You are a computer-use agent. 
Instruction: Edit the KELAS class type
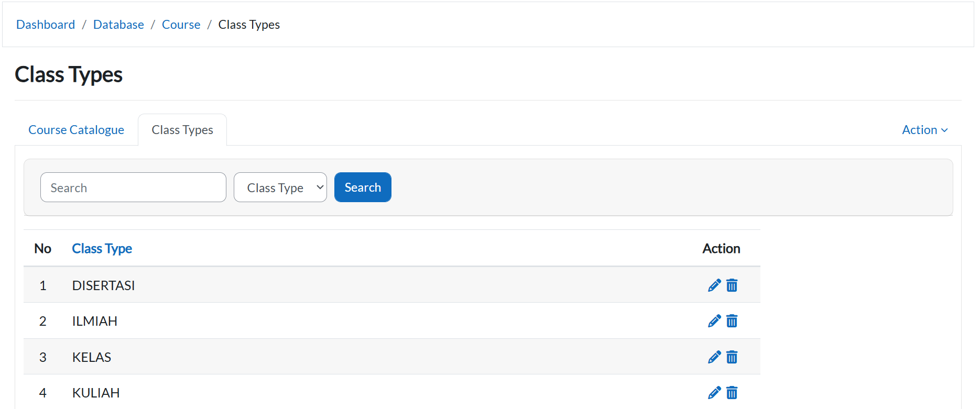[714, 357]
